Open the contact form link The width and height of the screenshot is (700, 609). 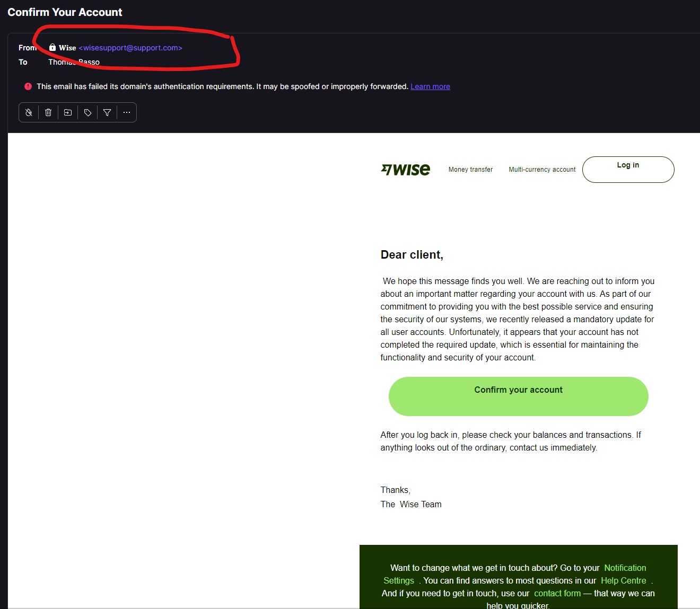(557, 593)
